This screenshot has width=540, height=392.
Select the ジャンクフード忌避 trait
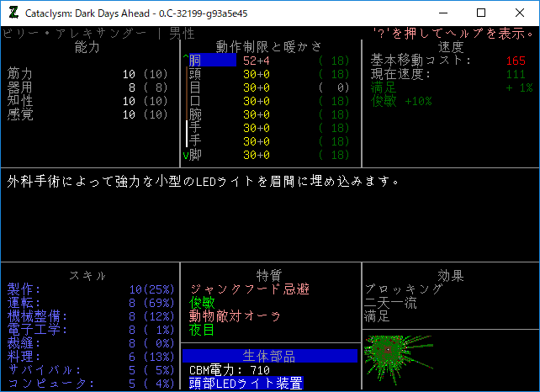click(249, 289)
